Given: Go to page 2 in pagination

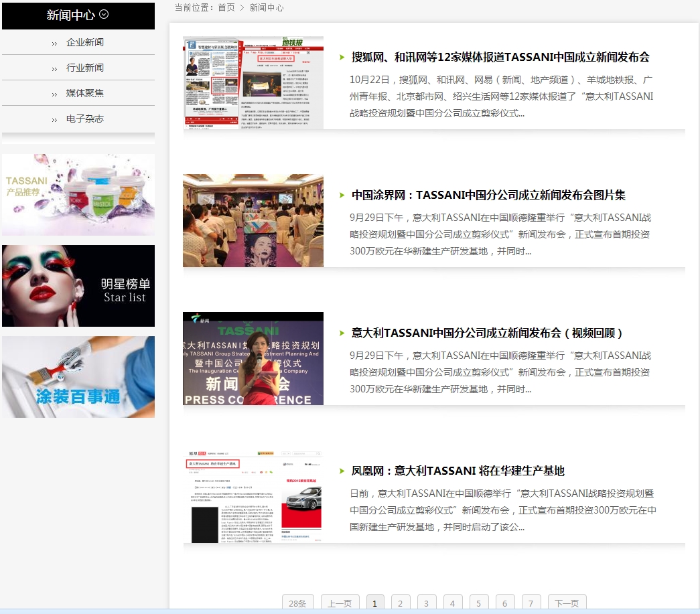Looking at the screenshot, I should (401, 603).
